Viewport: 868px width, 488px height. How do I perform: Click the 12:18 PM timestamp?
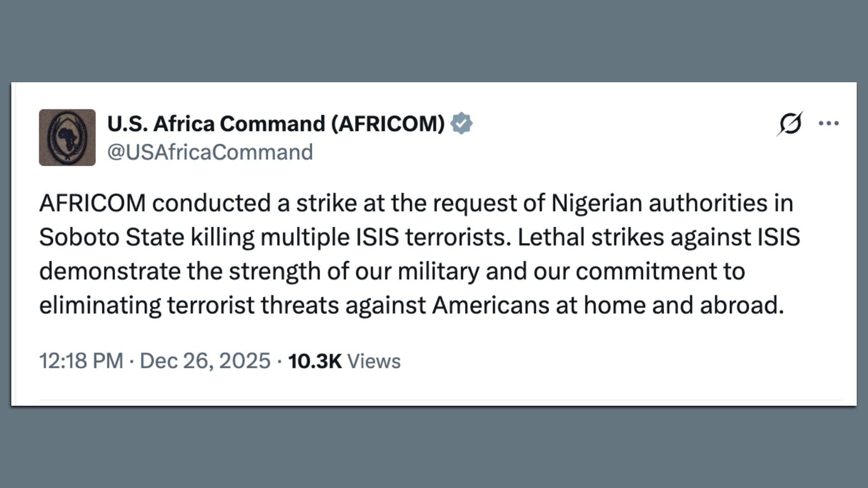click(x=81, y=361)
